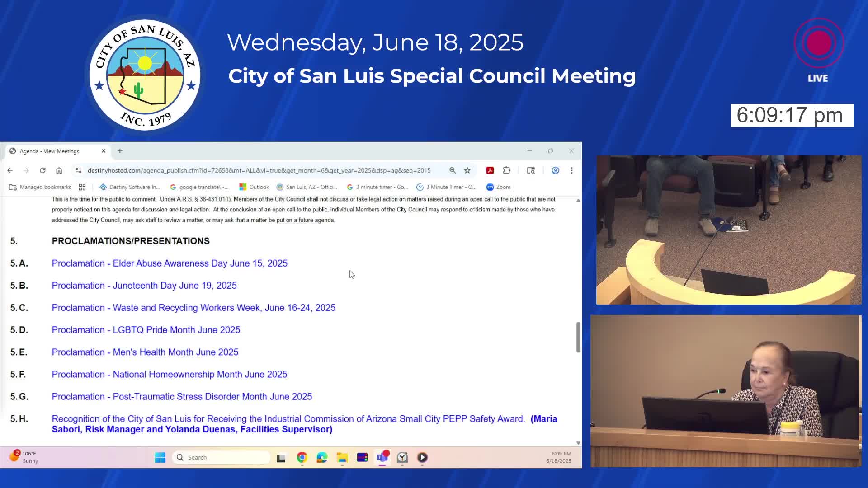Open PEPP Safety Award recognition item

pyautogui.click(x=304, y=424)
